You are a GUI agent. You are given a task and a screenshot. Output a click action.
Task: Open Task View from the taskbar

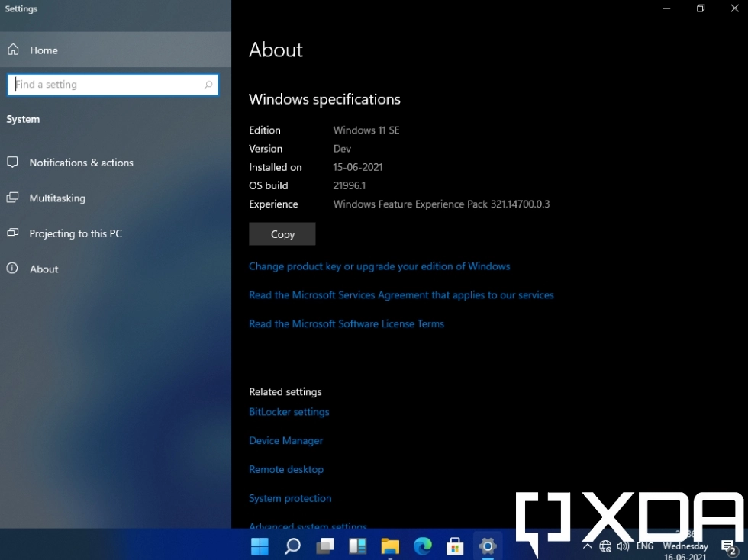[325, 546]
